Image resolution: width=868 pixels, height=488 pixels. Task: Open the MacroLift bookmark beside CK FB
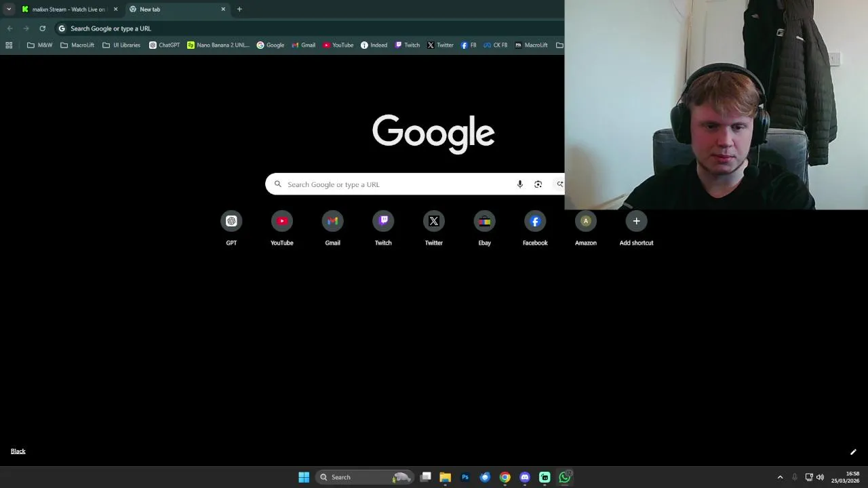tap(531, 45)
